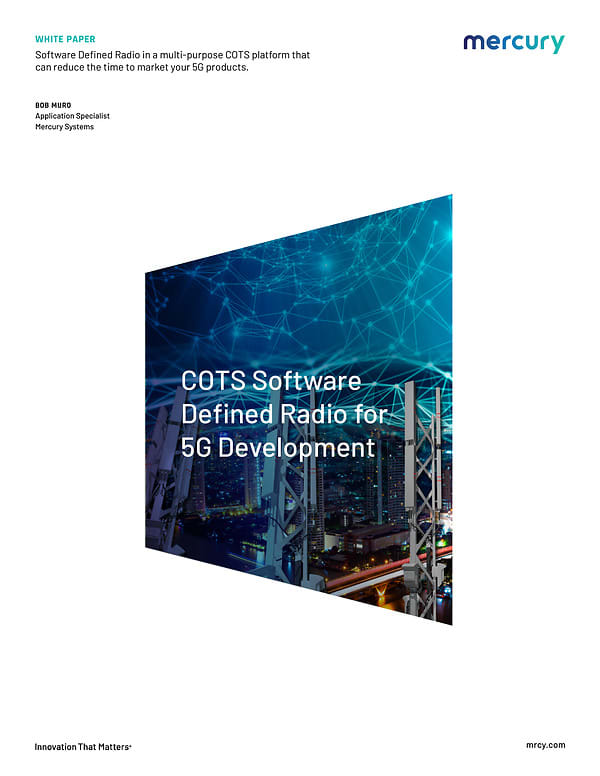The image size is (600, 776).
Task: Click the author name 'BOB MURO'
Action: point(53,105)
